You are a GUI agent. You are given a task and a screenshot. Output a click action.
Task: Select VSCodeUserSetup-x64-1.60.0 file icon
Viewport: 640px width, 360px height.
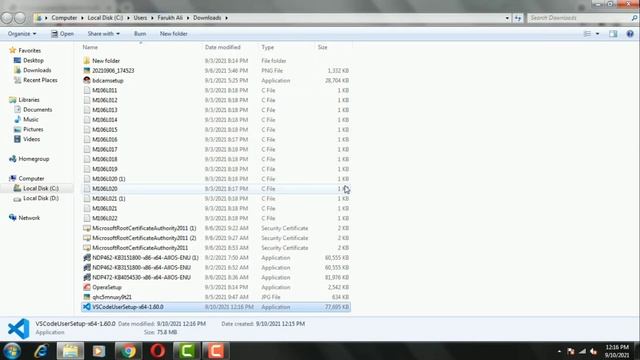tap(87, 307)
